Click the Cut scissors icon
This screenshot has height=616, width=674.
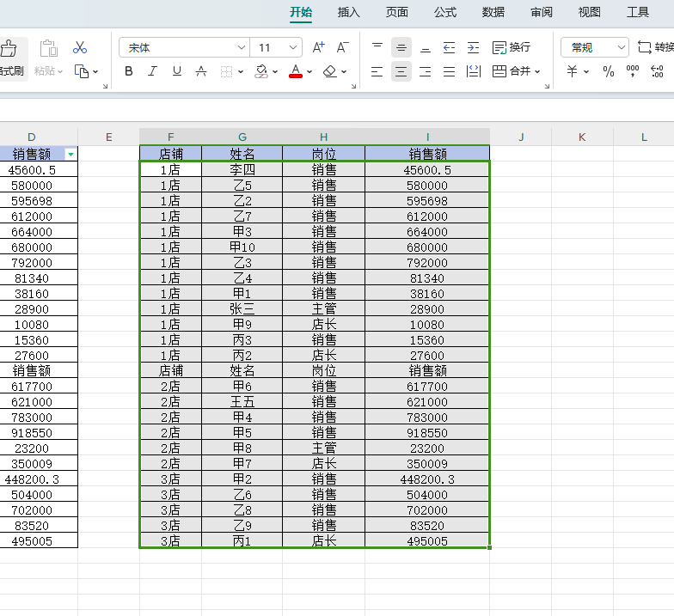[x=80, y=47]
